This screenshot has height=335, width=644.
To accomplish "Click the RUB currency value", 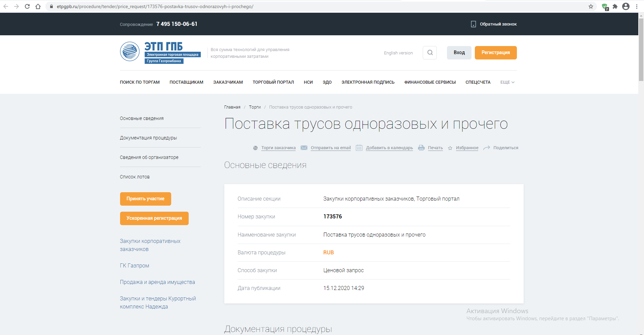I will pyautogui.click(x=329, y=253).
